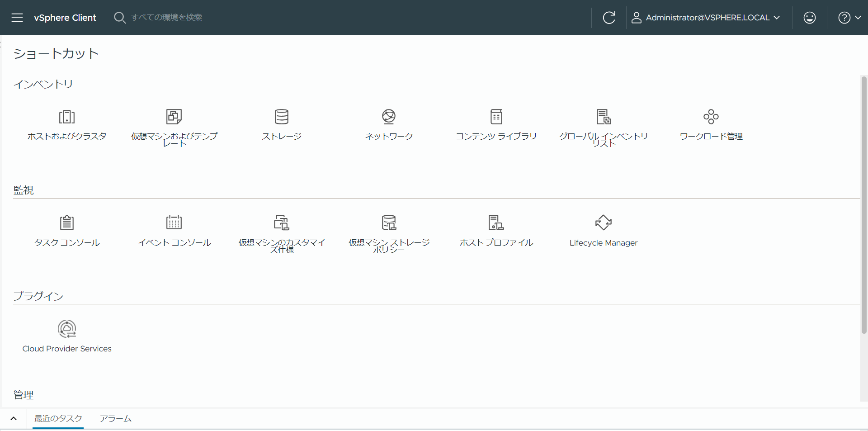Open 仮想マシン ストレージ ポリシー icon

[389, 223]
